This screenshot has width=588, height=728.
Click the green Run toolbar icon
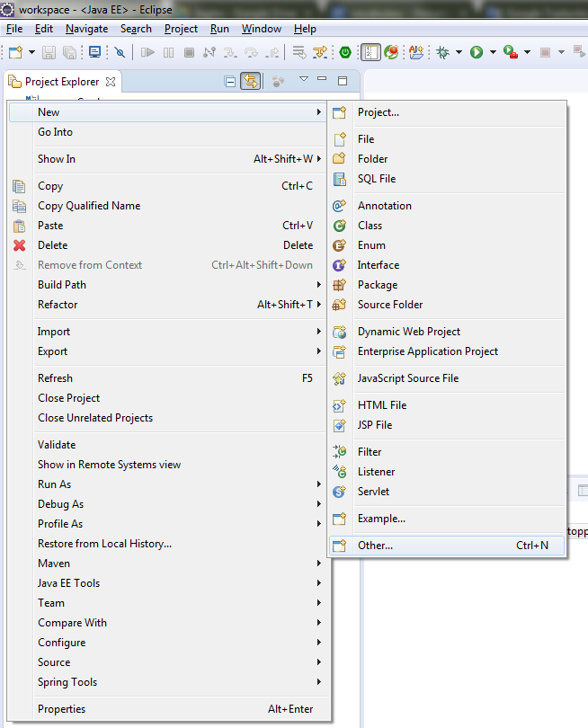point(477,52)
